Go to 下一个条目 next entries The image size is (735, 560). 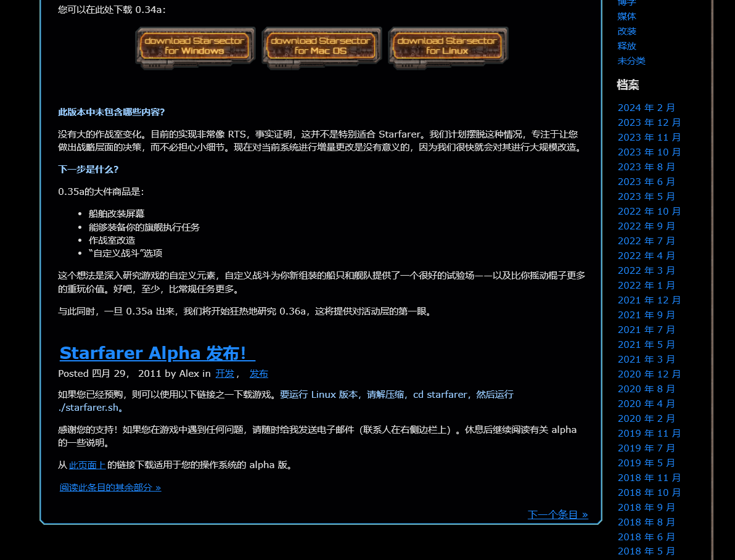[x=557, y=514]
